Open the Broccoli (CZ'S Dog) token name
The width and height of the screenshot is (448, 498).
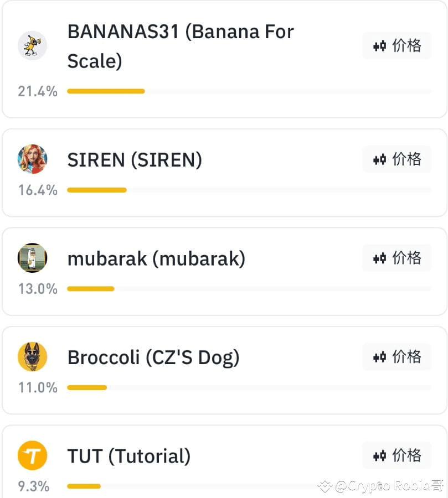(153, 357)
